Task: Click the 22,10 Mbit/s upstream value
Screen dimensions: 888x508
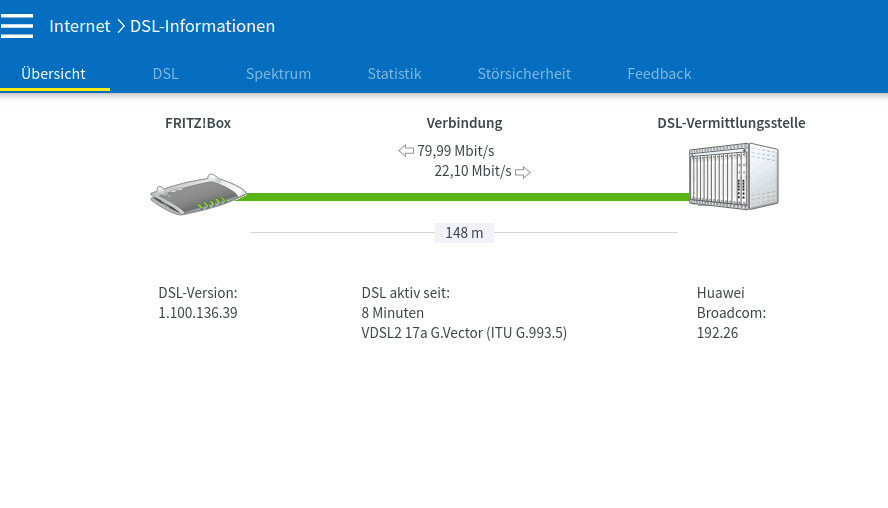Action: (x=473, y=171)
